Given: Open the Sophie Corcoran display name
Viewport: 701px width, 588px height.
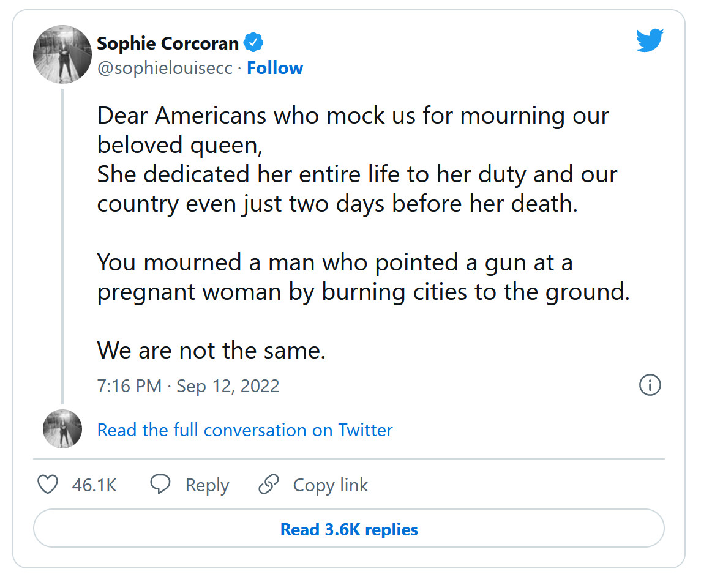Looking at the screenshot, I should tap(168, 43).
